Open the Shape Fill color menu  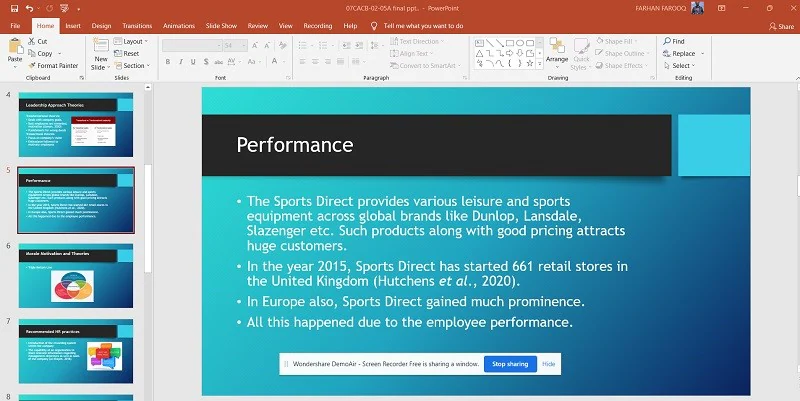click(x=617, y=41)
